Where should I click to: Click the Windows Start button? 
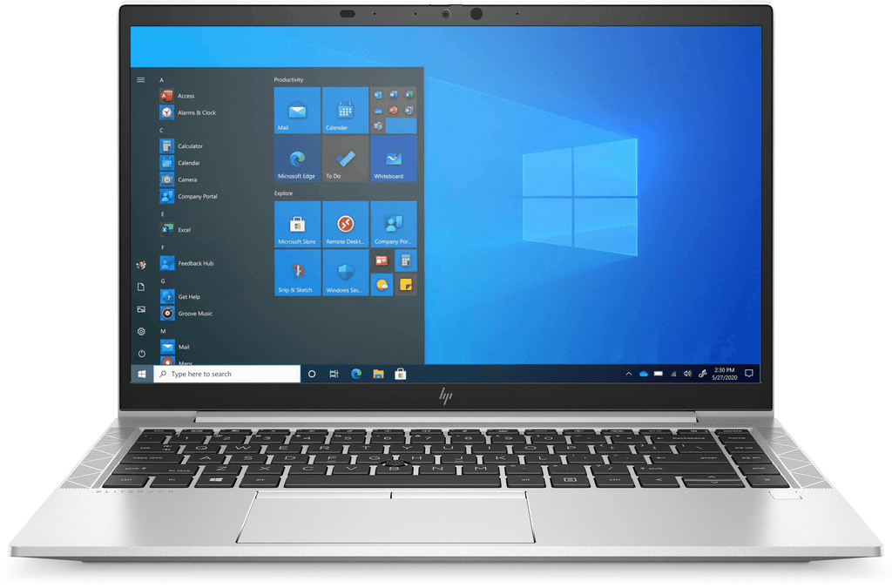(x=142, y=375)
